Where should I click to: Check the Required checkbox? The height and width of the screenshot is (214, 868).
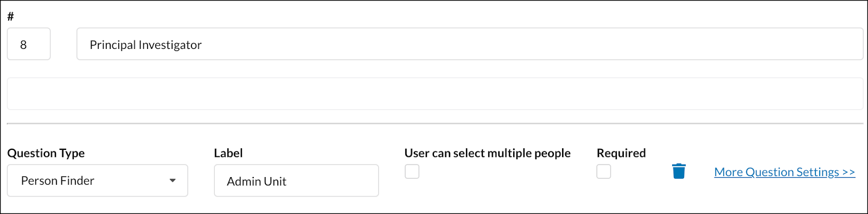[x=604, y=172]
